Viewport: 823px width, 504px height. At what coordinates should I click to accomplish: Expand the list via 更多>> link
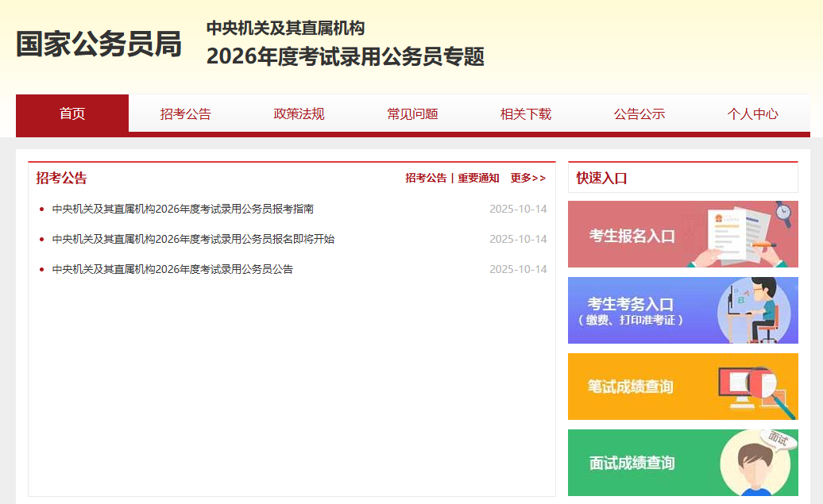click(527, 178)
